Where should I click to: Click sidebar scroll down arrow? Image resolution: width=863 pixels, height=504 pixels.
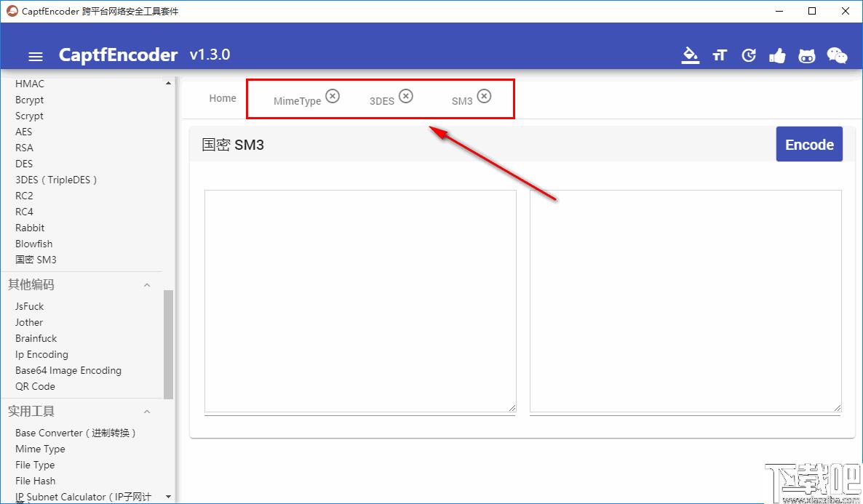click(x=168, y=497)
